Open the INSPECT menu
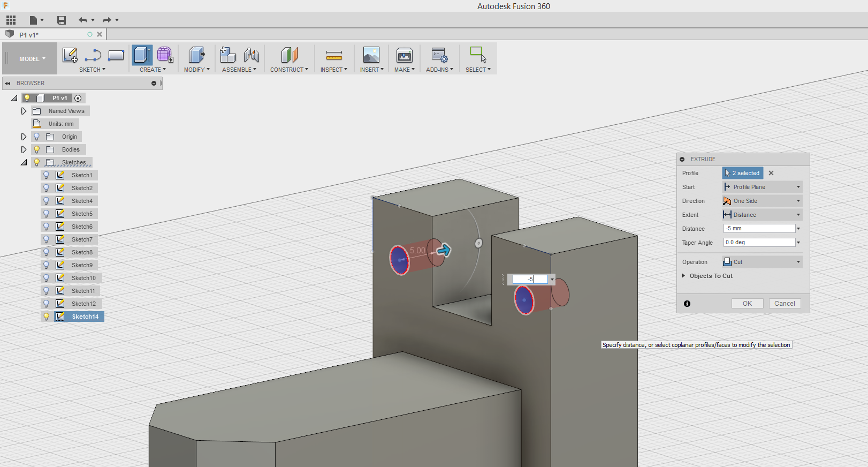868x467 pixels. (x=334, y=70)
